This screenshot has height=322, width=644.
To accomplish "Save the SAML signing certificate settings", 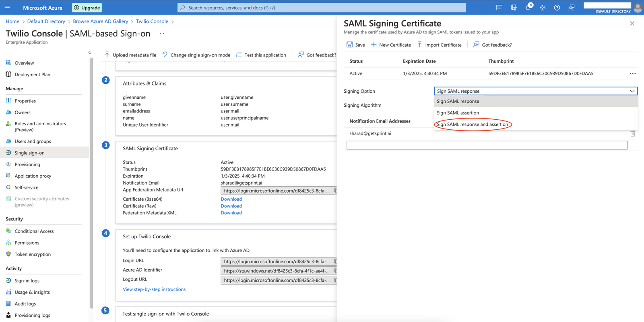I will pos(355,45).
